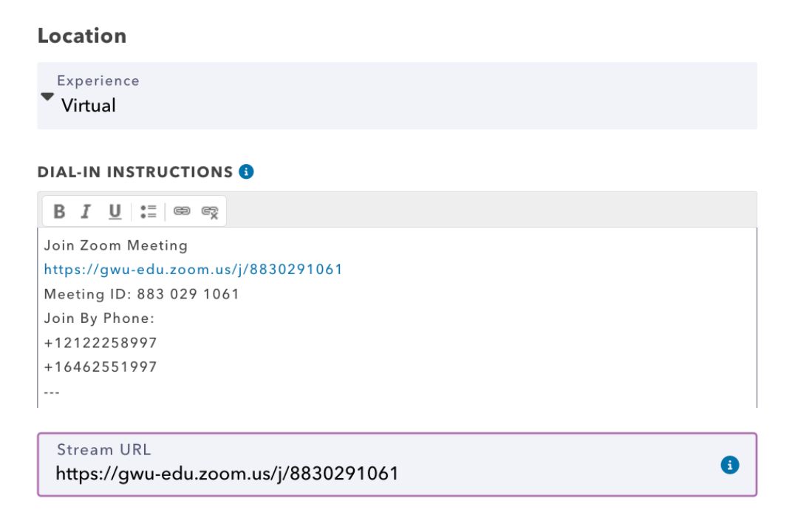Screen dimensions: 798x532
Task: Apply underline formatting in the editor
Action: [x=115, y=211]
